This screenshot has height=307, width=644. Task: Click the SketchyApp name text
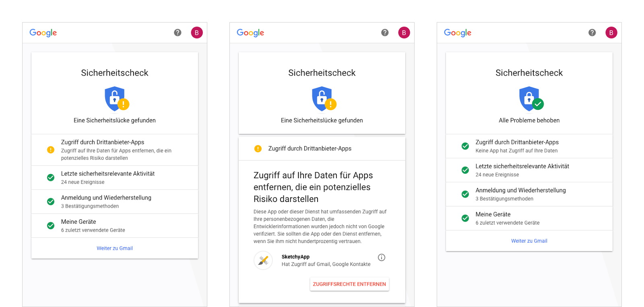point(295,257)
